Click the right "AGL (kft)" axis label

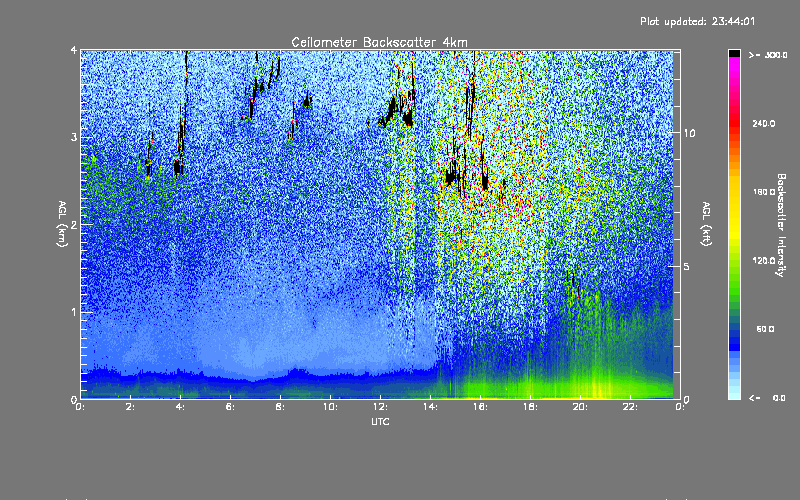707,223
